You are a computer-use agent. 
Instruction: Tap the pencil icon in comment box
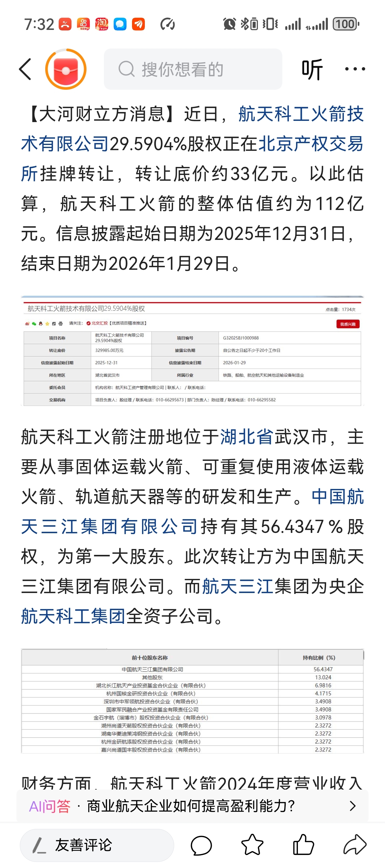point(39,845)
